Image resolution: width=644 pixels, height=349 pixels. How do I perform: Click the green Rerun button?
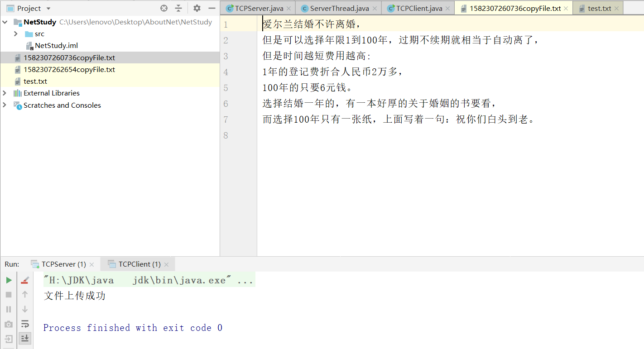pos(9,280)
